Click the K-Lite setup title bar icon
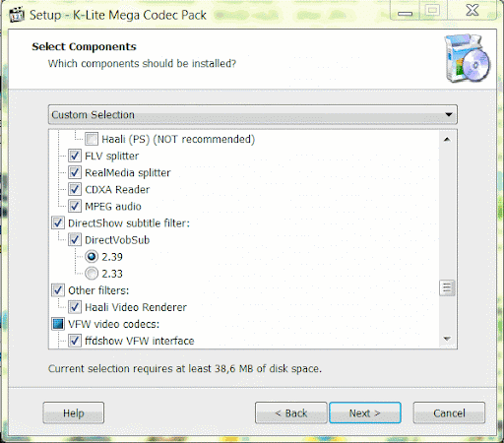Screen dimensions: 504x443 click(17, 15)
